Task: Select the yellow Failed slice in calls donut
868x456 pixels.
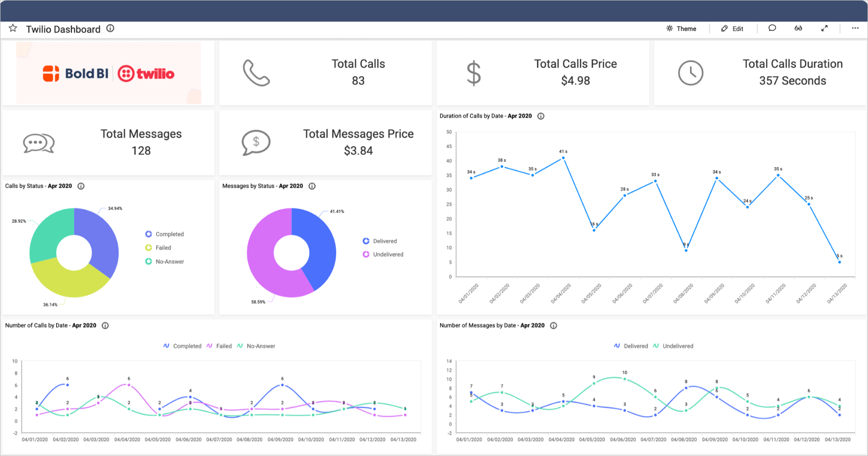Action: point(69,279)
